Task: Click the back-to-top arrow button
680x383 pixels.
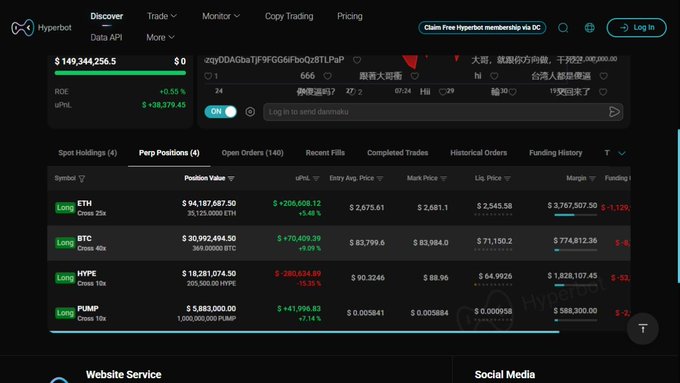Action: (643, 328)
